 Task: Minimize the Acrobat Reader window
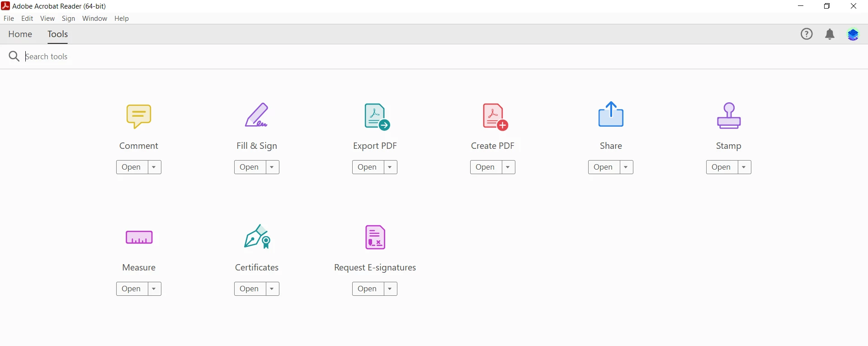801,6
